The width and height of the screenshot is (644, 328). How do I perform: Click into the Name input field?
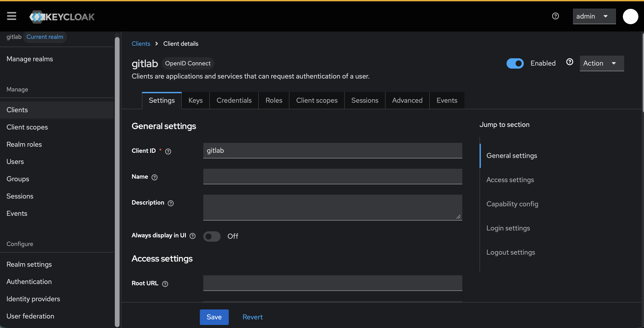pyautogui.click(x=333, y=177)
